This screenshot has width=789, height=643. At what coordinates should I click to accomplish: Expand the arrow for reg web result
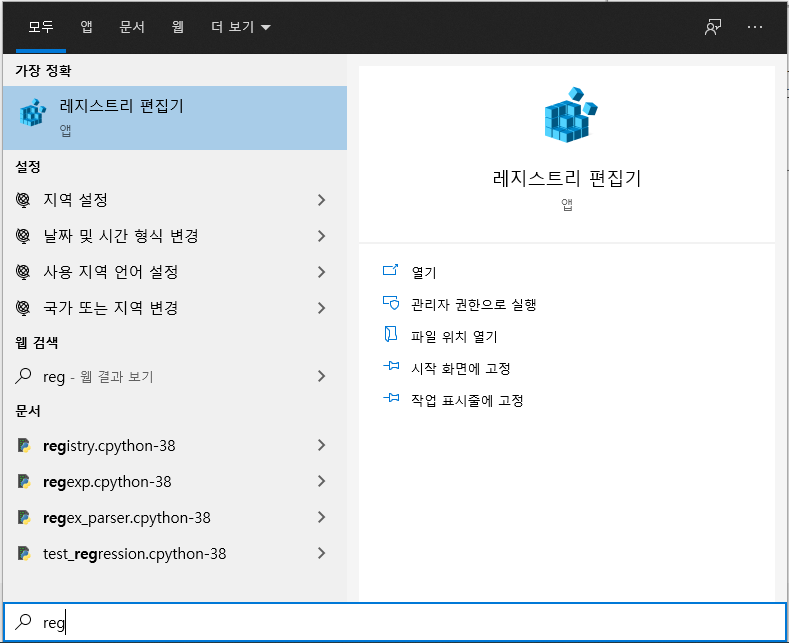322,376
